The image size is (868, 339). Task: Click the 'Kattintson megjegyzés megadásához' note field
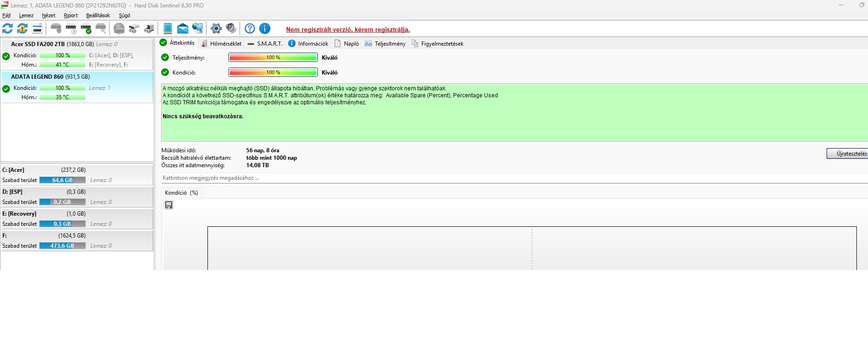[515, 178]
